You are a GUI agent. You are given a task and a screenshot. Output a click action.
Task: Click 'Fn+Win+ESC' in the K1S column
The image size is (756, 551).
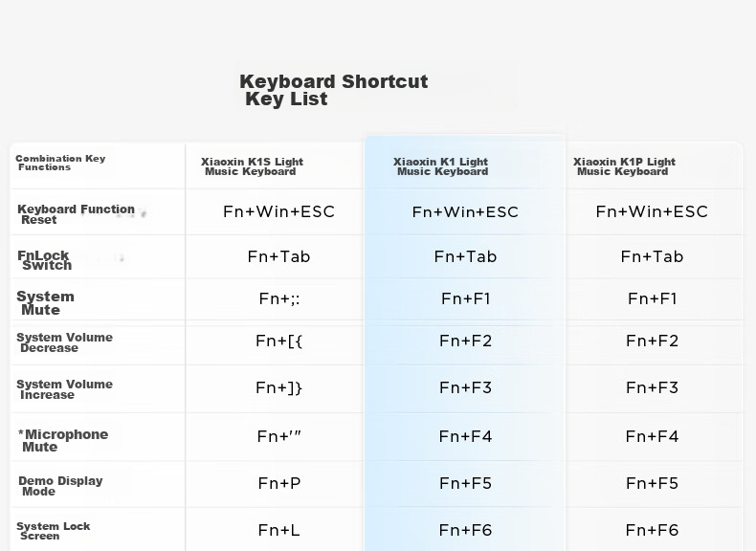[x=278, y=211]
